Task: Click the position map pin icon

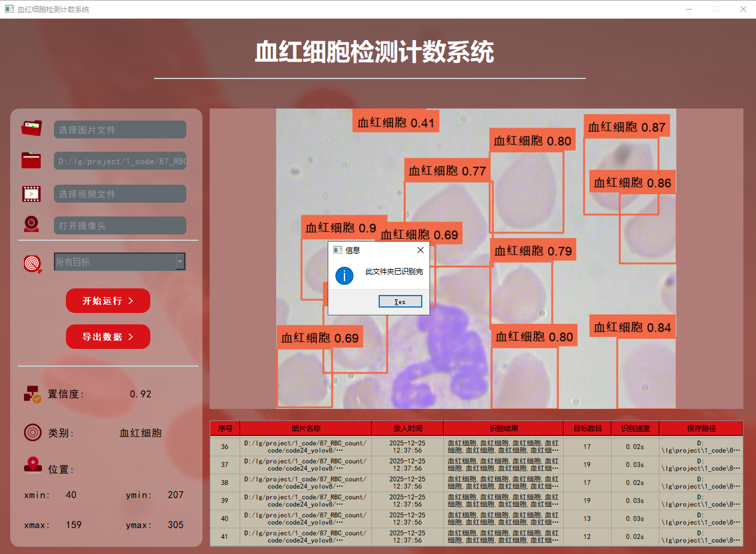Action: coord(32,466)
